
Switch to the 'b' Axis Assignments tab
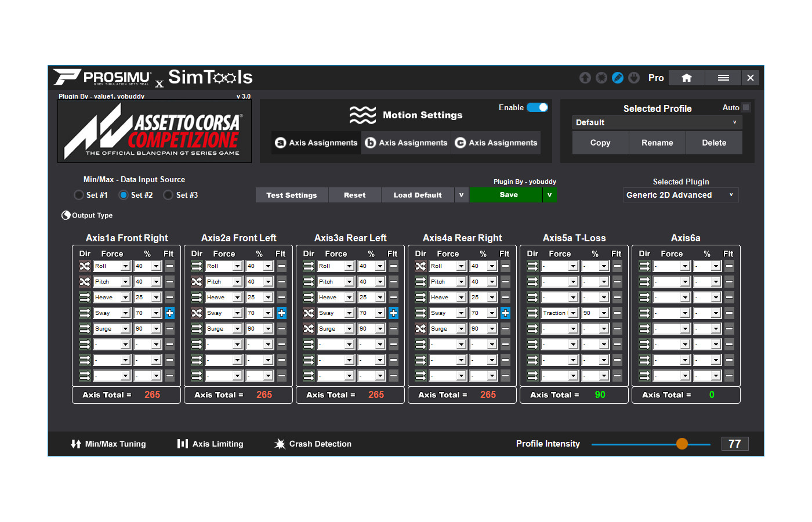pyautogui.click(x=406, y=143)
